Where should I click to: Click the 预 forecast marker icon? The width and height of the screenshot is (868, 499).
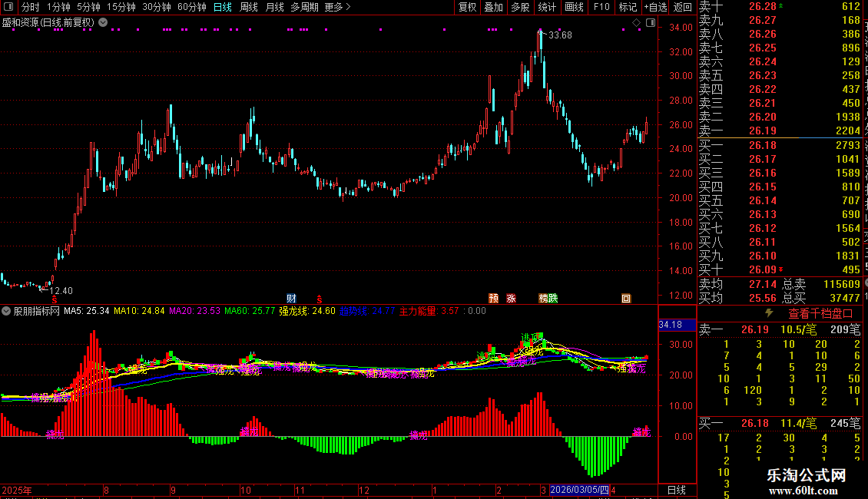click(x=494, y=298)
